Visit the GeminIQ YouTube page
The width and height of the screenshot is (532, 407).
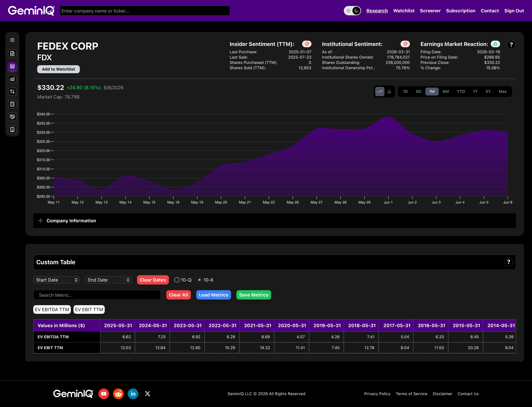pos(104,394)
